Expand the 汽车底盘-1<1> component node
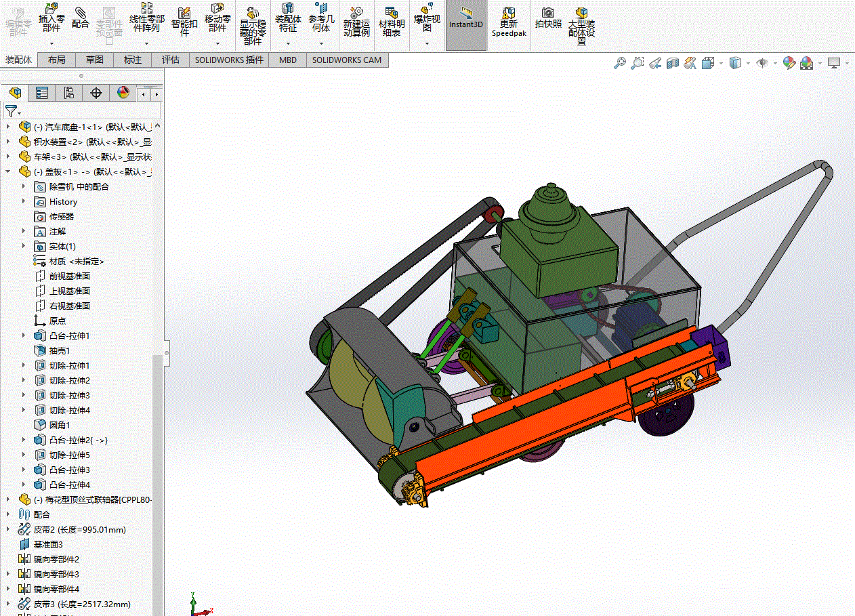 pyautogui.click(x=8, y=127)
